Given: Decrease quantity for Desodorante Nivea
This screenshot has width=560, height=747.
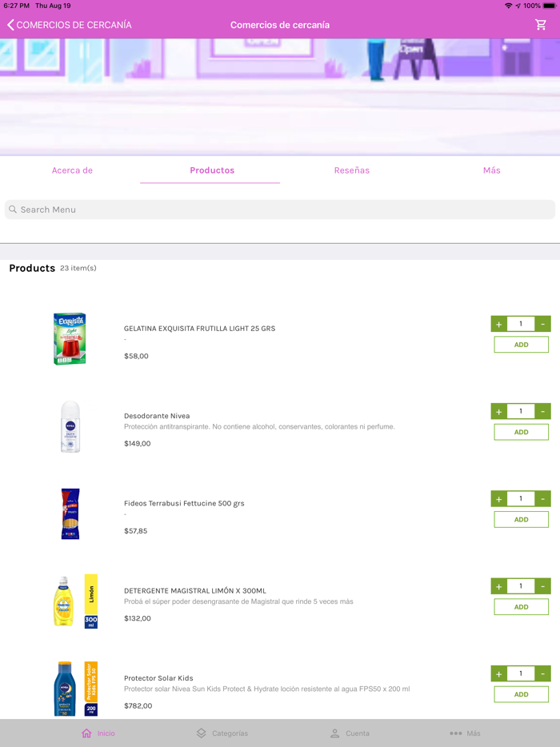Looking at the screenshot, I should pyautogui.click(x=543, y=411).
